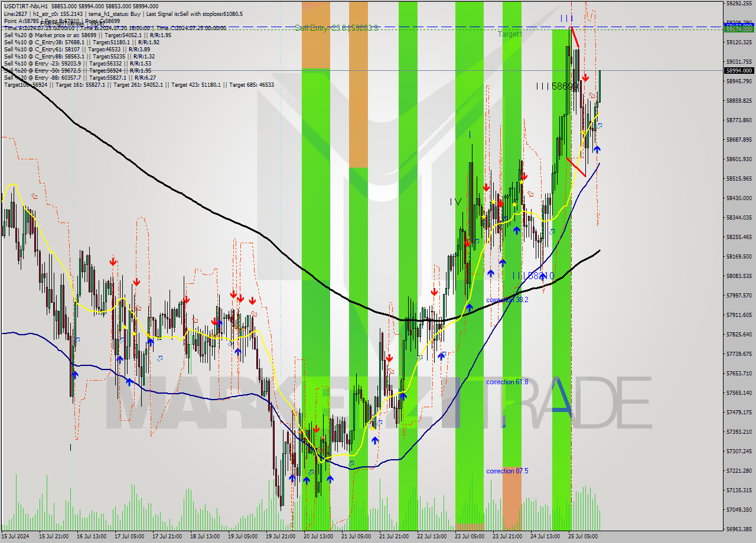This screenshot has width=756, height=543.
Task: Click the 58687.895 price axis value
Action: pos(739,140)
